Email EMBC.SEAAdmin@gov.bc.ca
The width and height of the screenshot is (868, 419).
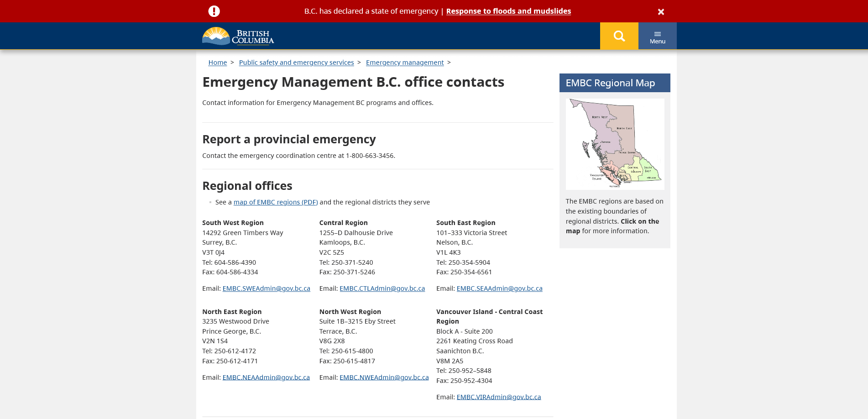point(500,288)
